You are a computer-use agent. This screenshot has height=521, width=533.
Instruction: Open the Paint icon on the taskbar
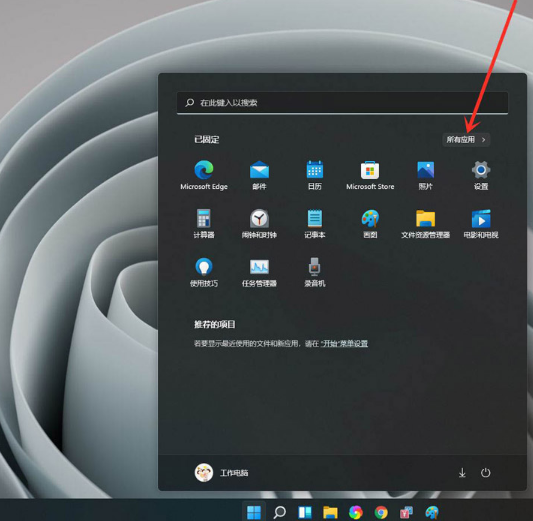432,512
